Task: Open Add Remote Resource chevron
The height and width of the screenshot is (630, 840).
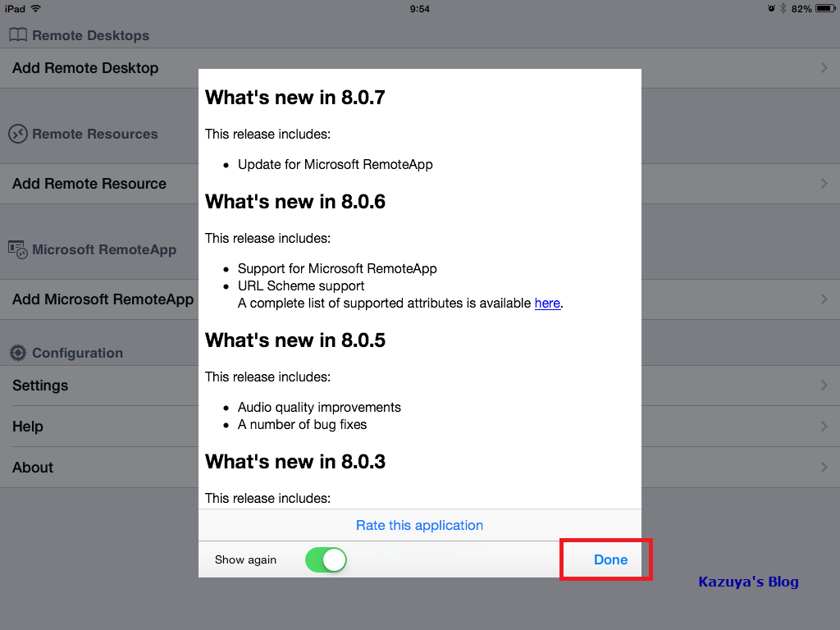Action: click(824, 184)
